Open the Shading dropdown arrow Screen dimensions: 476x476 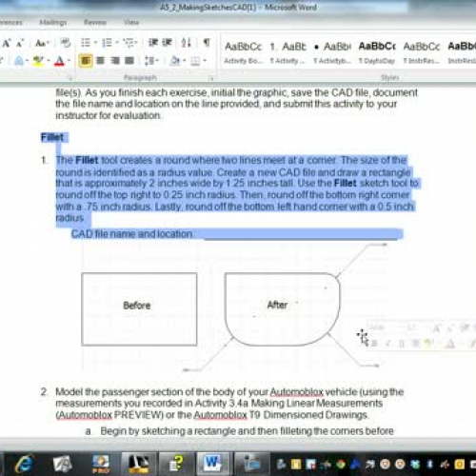click(x=185, y=60)
